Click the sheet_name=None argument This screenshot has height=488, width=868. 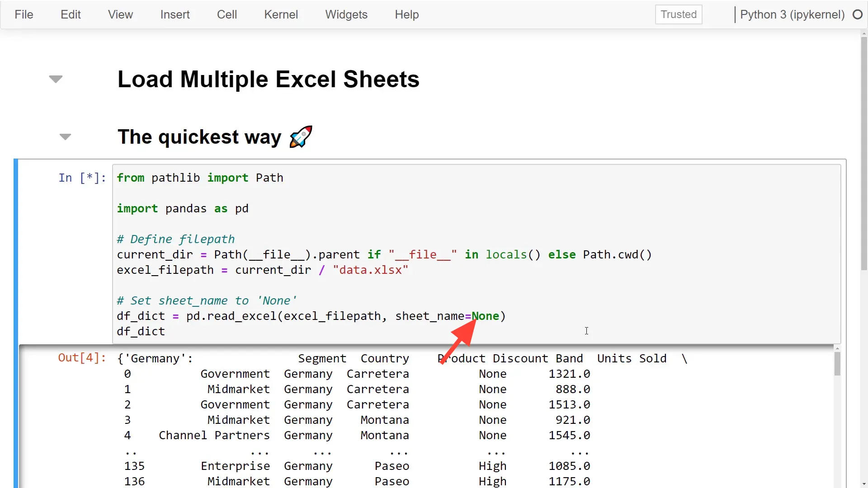[x=447, y=316]
